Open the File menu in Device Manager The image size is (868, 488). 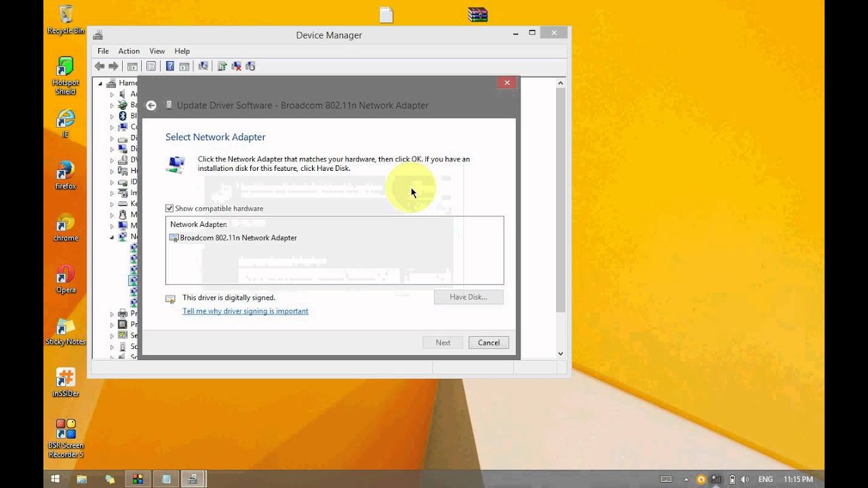[103, 51]
